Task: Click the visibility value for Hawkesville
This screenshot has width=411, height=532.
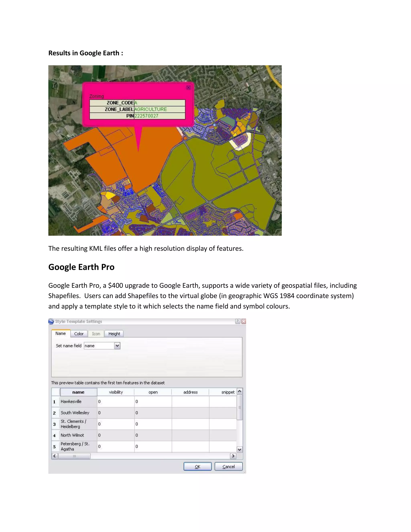Action: (x=116, y=402)
